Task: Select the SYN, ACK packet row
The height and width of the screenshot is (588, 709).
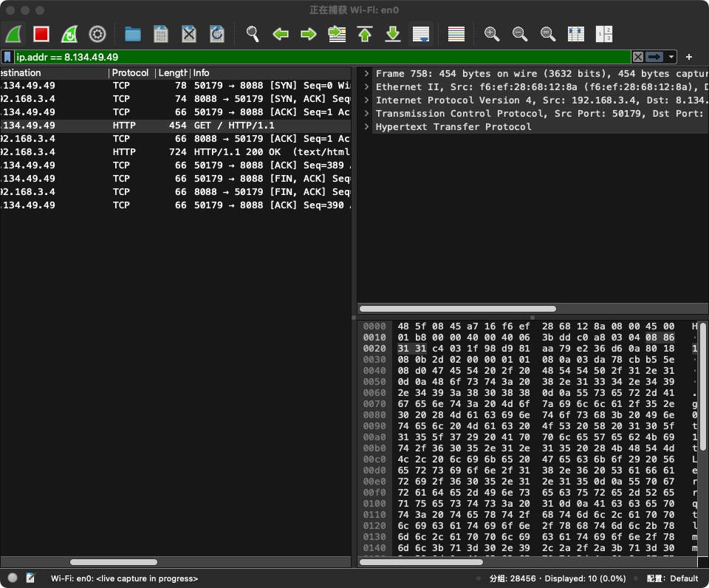Action: point(176,98)
